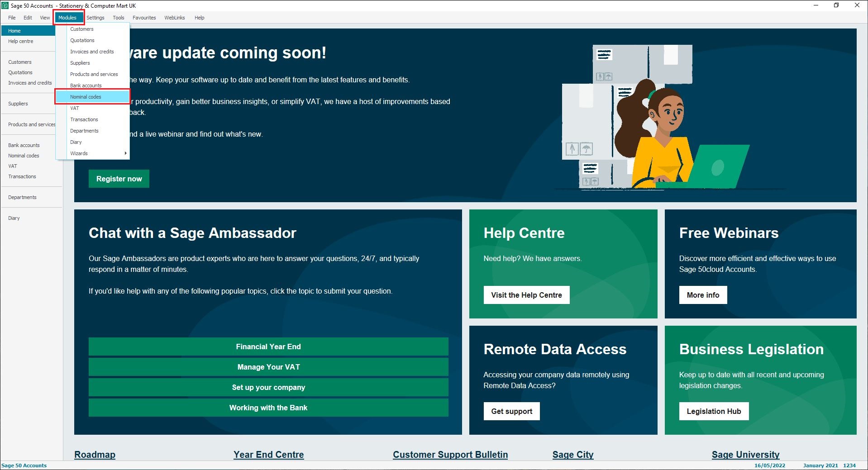
Task: Expand the Wizards submenu arrow
Action: 125,153
